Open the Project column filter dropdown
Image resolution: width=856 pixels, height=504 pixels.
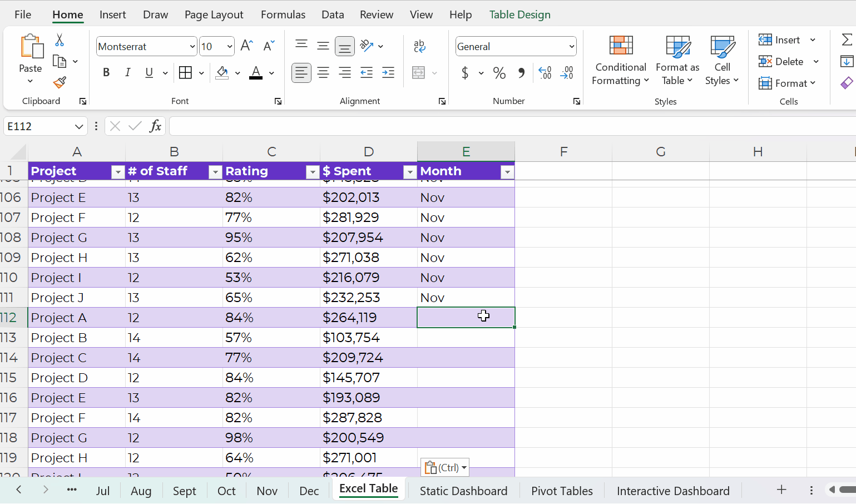click(x=117, y=172)
